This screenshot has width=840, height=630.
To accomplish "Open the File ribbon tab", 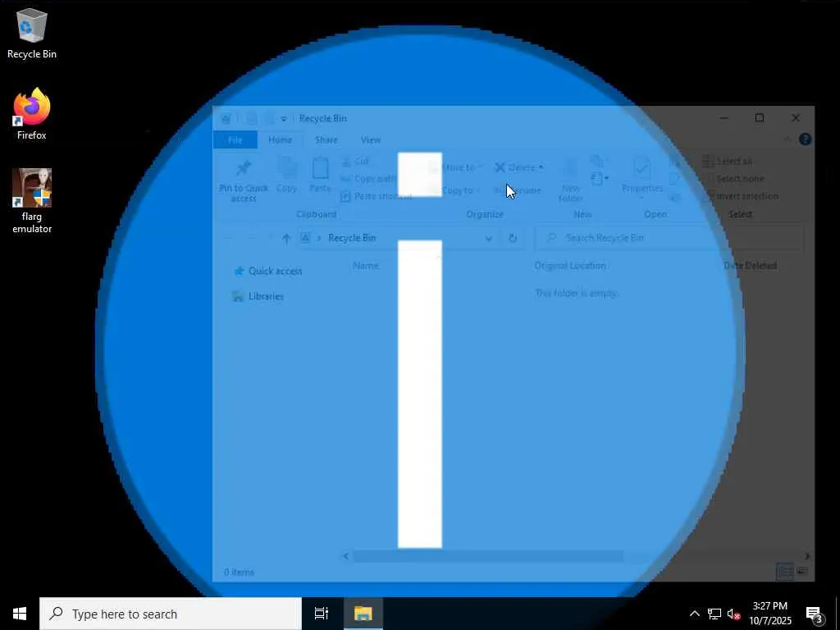I will point(235,139).
